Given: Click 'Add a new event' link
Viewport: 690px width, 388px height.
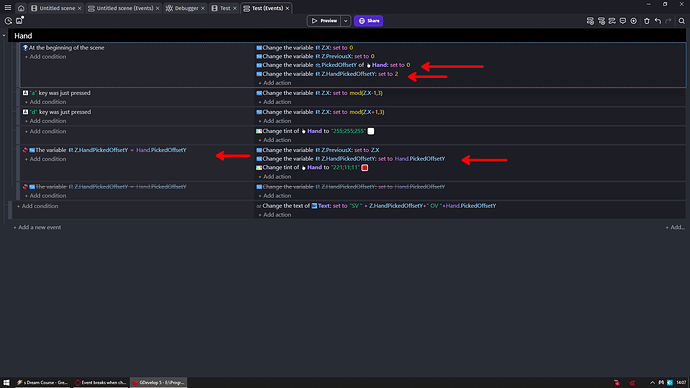Looking at the screenshot, I should point(37,227).
